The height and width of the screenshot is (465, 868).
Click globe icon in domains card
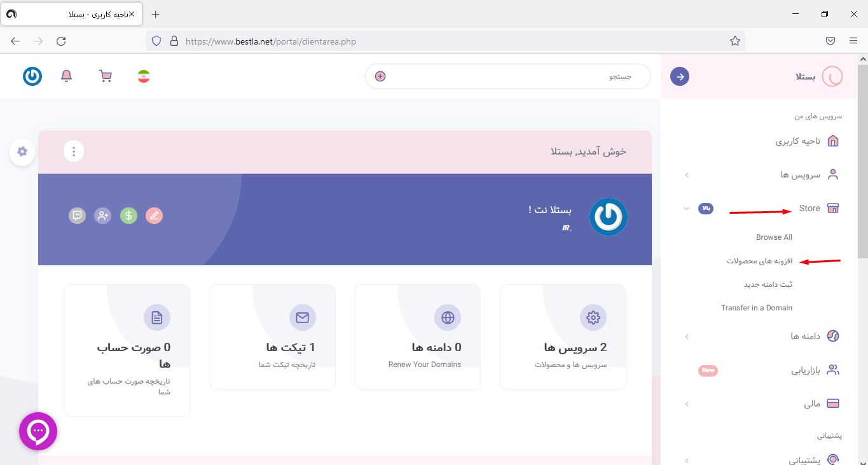448,317
